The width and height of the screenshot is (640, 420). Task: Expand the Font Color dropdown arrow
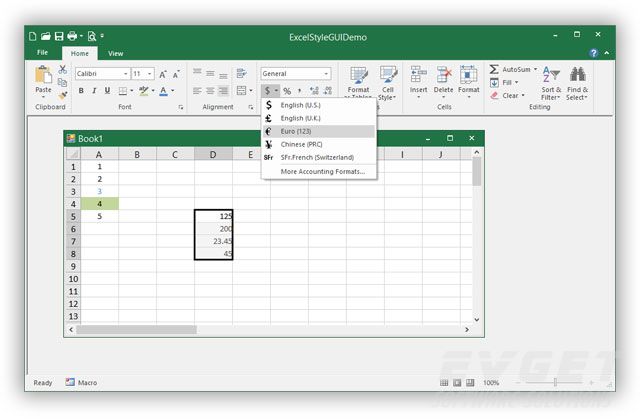point(173,91)
